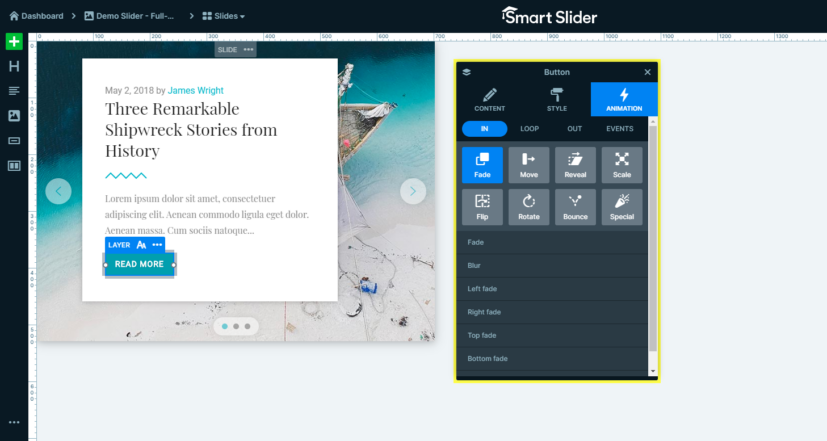
Task: Add a heading layer from the sidebar
Action: (x=14, y=66)
